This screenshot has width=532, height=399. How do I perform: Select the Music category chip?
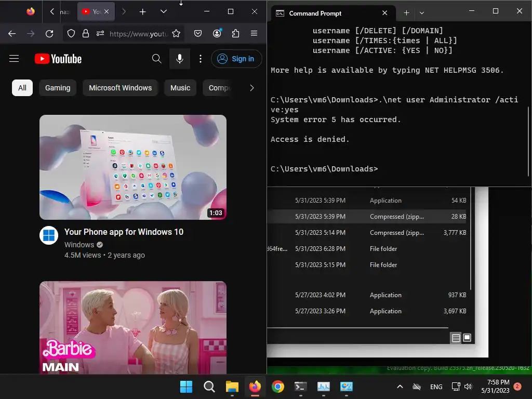[x=180, y=88]
